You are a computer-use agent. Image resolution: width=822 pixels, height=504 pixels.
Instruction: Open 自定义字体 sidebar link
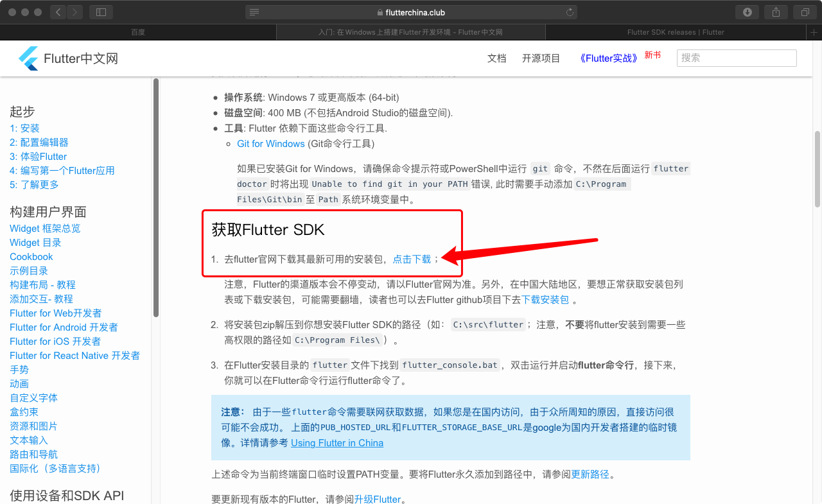(33, 398)
